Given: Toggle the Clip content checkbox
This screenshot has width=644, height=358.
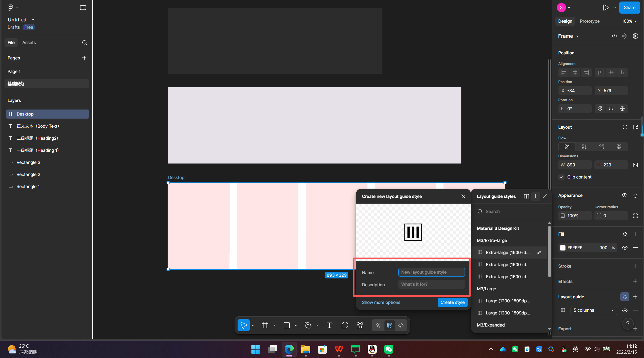Looking at the screenshot, I should (561, 177).
